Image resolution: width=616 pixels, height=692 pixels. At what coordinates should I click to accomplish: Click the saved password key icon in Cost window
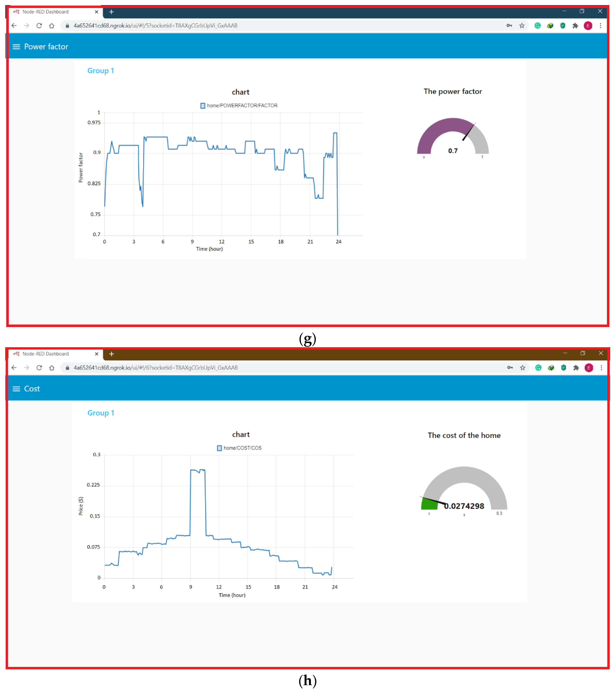click(510, 368)
